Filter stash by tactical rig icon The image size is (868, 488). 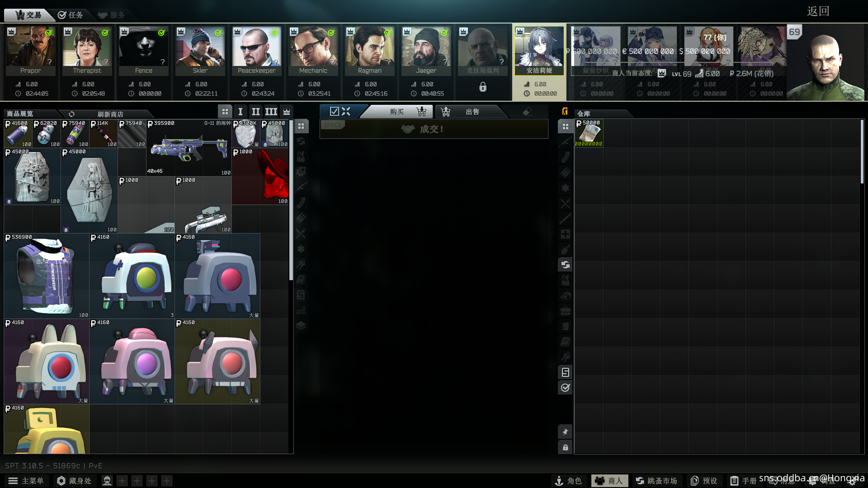tap(565, 280)
